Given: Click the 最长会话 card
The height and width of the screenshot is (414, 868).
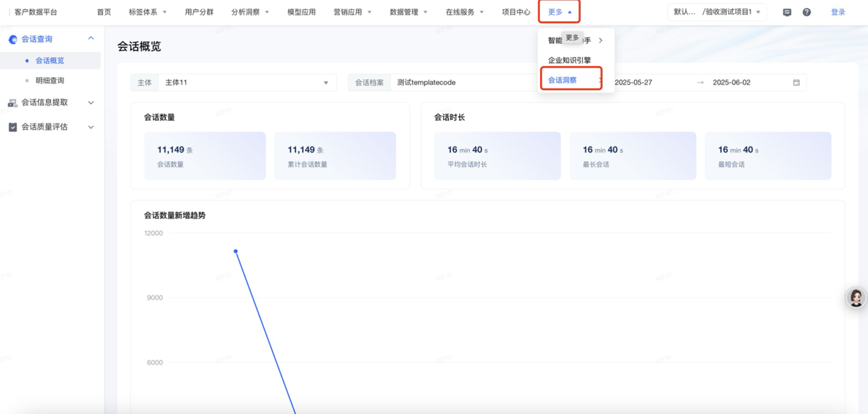Looking at the screenshot, I should point(633,156).
